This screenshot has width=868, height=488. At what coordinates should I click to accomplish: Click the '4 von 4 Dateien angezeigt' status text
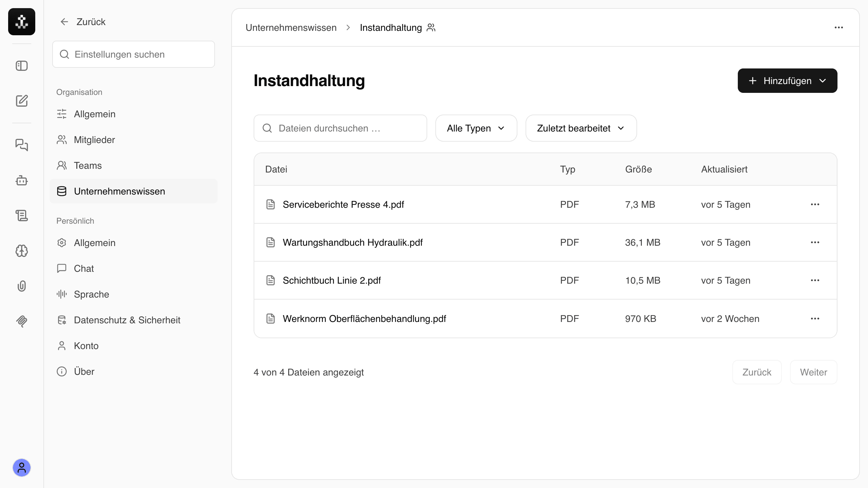(309, 372)
